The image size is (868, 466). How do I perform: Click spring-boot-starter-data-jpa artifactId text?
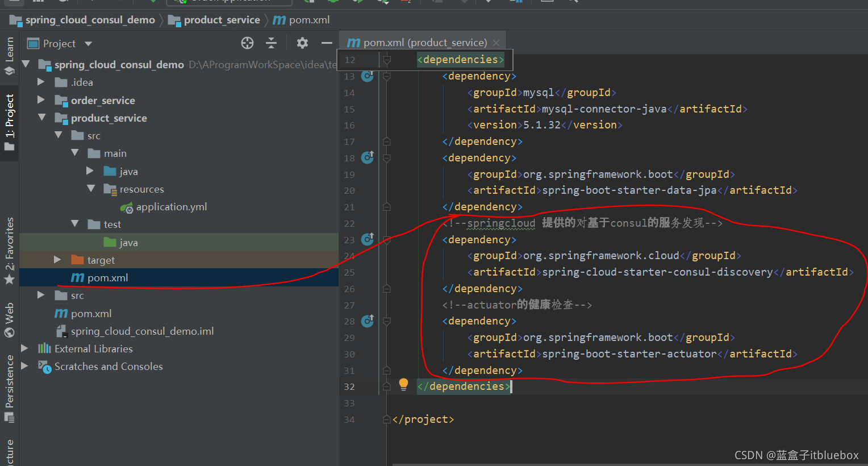[629, 190]
